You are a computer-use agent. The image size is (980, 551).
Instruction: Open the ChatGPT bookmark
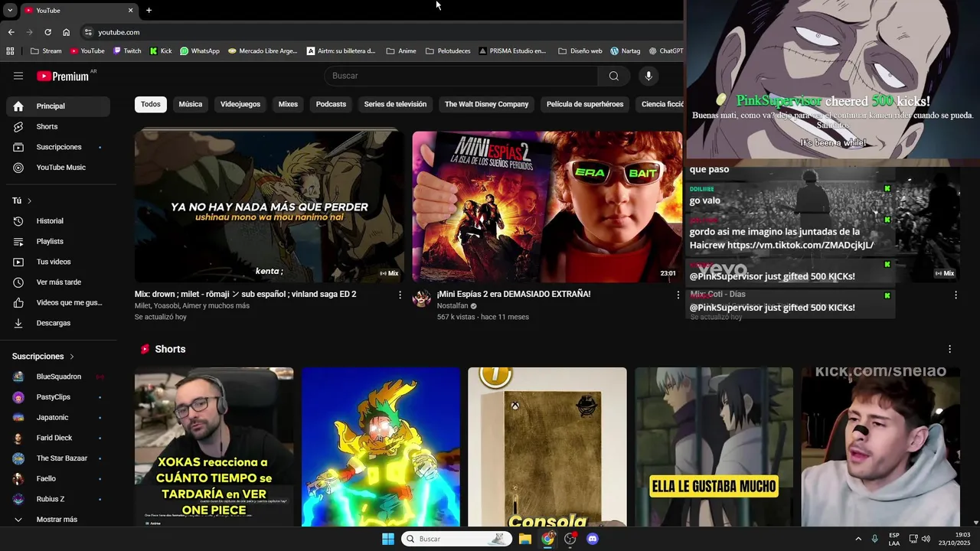tap(666, 51)
